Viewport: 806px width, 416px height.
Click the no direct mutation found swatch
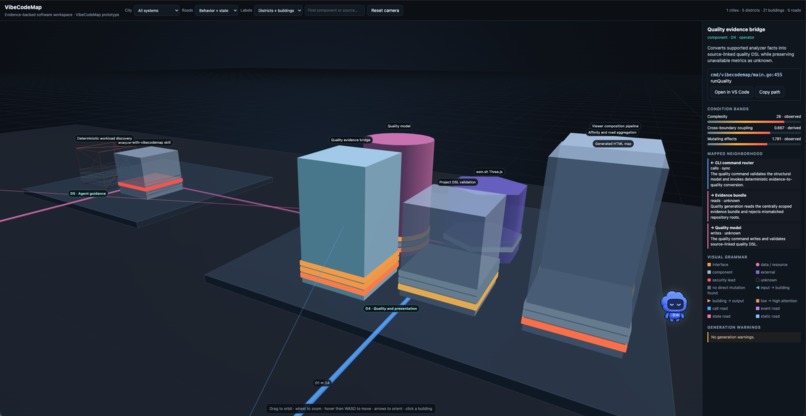(x=709, y=288)
